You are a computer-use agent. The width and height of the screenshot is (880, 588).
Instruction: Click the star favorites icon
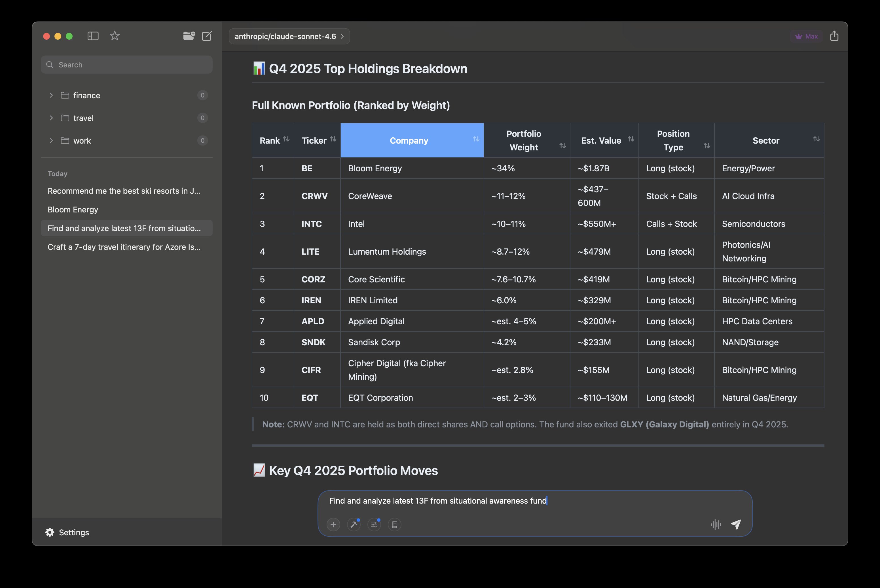pyautogui.click(x=115, y=36)
